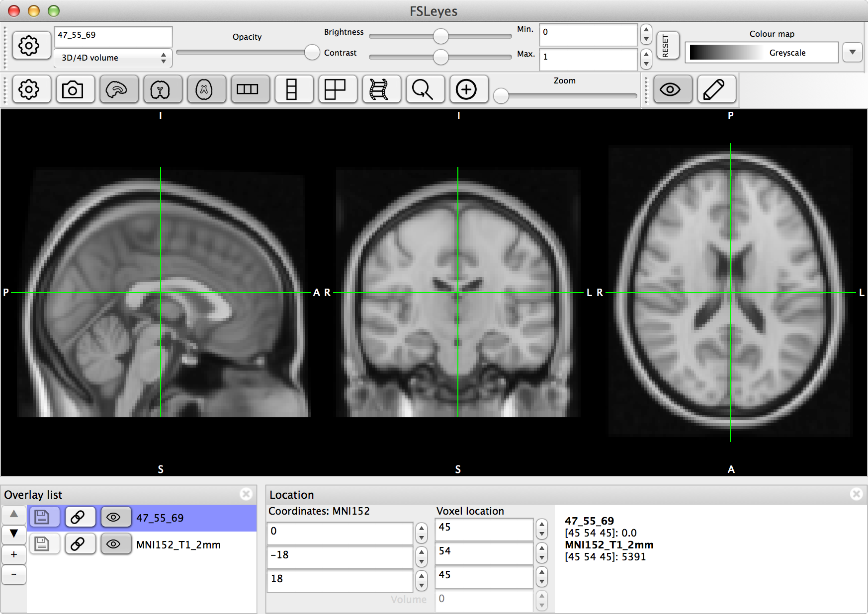Add an overlay with the plus button
This screenshot has height=614, width=868.
click(14, 554)
